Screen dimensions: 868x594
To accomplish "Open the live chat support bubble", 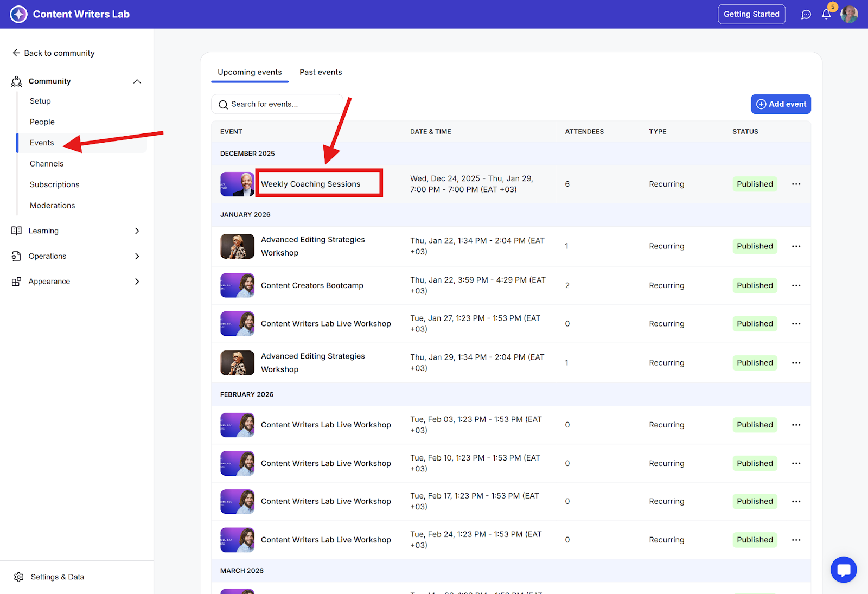I will pos(843,570).
